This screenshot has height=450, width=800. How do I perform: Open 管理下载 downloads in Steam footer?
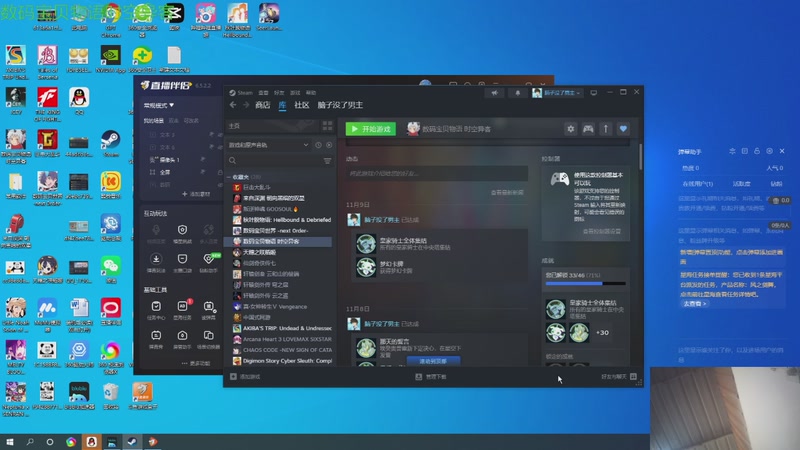[431, 377]
